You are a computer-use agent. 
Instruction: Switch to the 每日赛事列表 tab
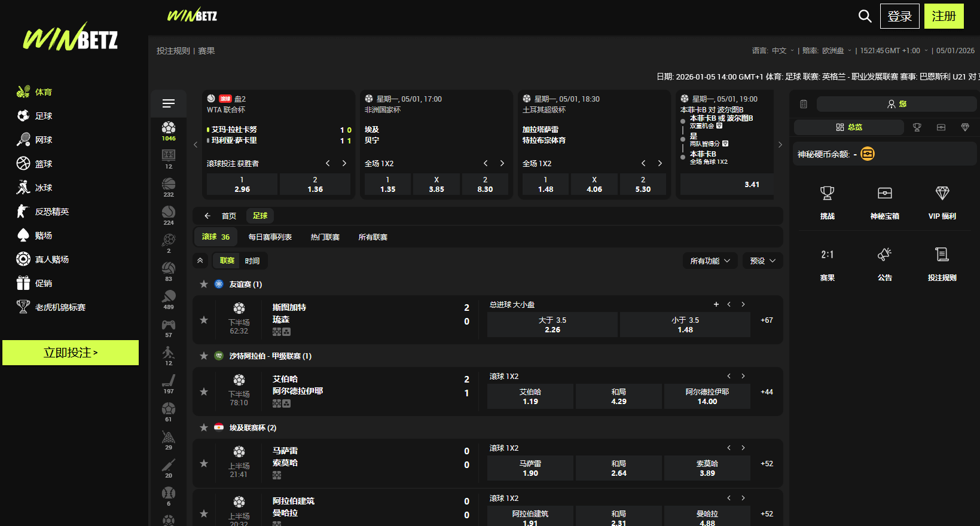click(270, 237)
